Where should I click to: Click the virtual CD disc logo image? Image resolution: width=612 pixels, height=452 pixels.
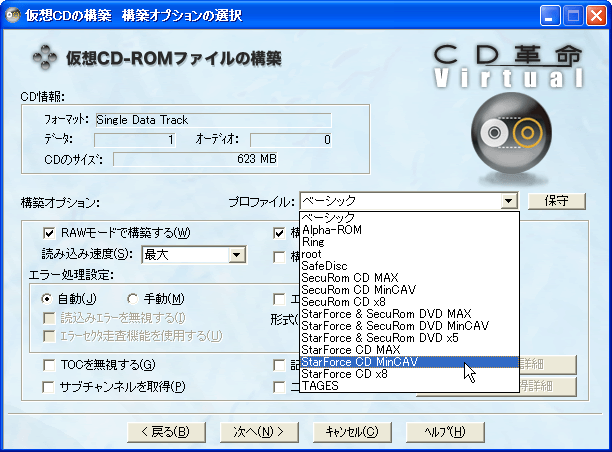(511, 133)
